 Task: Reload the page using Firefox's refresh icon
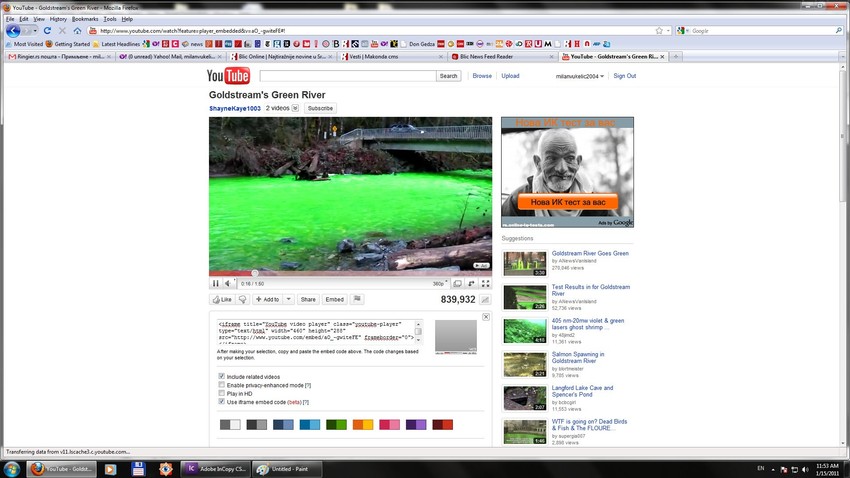point(47,31)
